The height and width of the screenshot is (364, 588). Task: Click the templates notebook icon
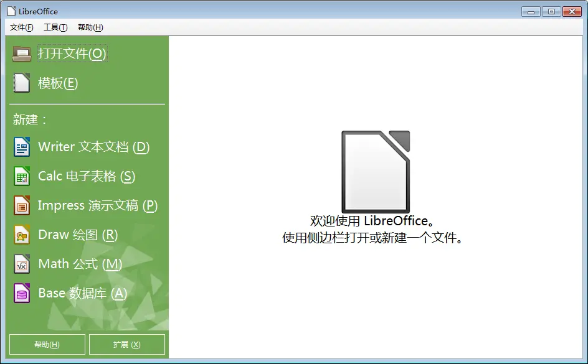[x=21, y=83]
